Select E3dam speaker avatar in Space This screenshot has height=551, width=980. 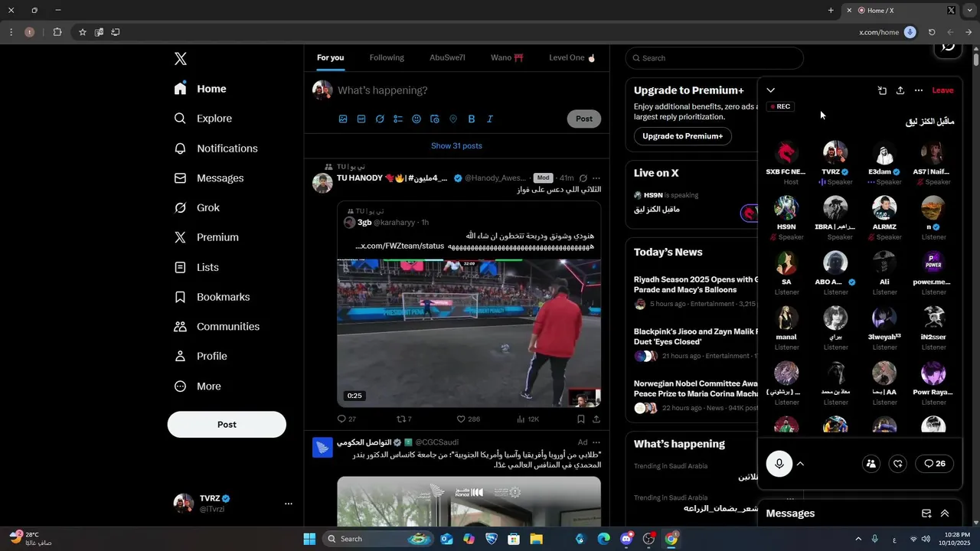884,153
